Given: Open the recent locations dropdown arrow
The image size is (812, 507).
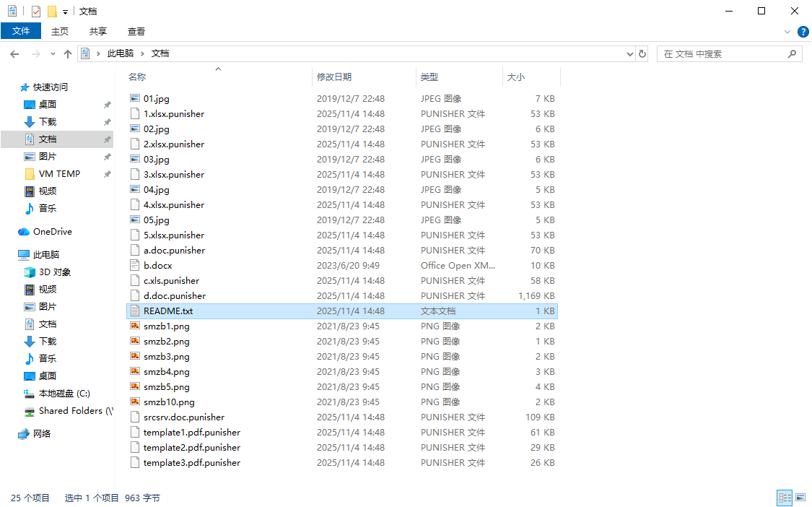Looking at the screenshot, I should pos(53,54).
